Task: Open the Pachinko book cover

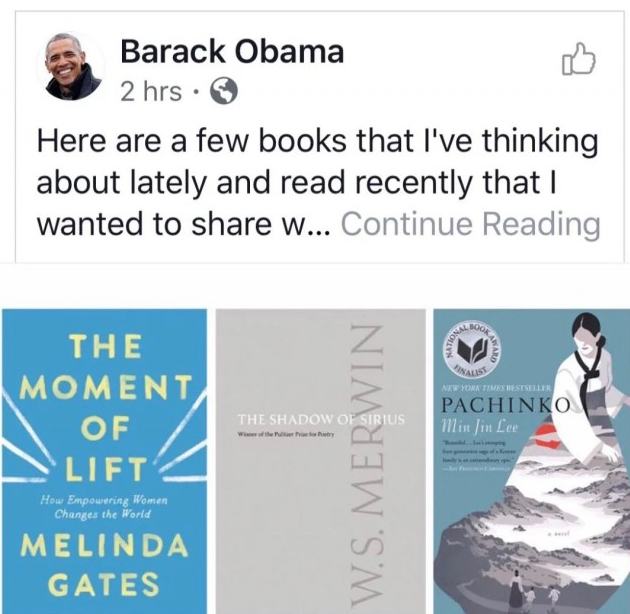Action: pyautogui.click(x=532, y=461)
